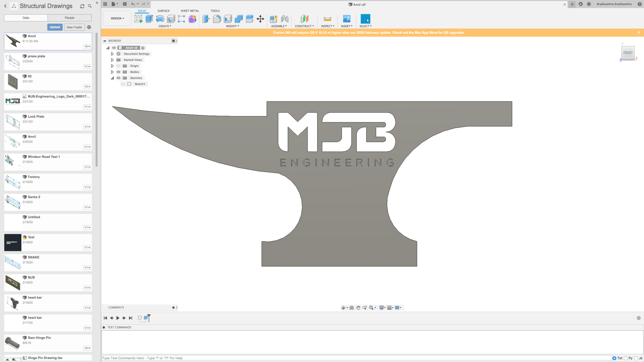Switch to the People tab
The width and height of the screenshot is (644, 362).
(69, 18)
